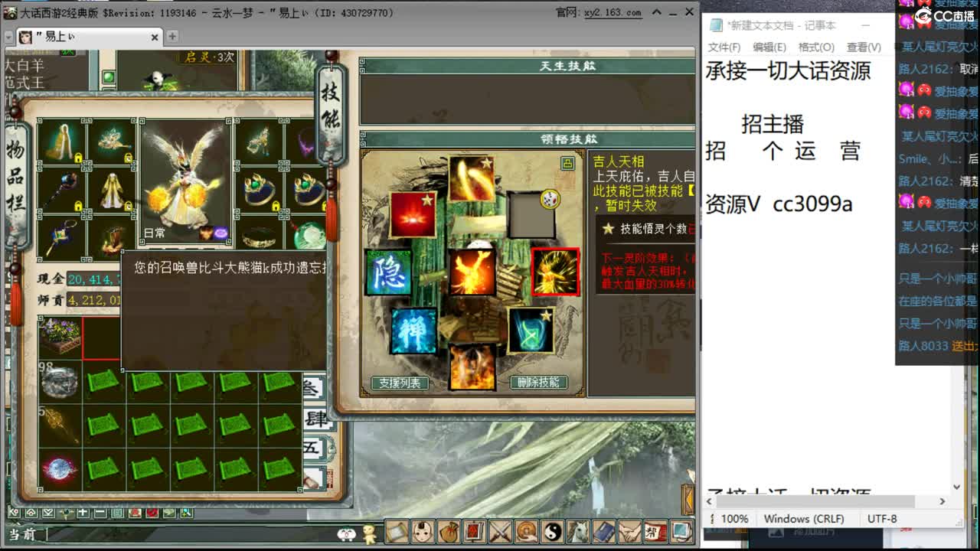Click the chat input field after 当前
Image resolution: width=980 pixels, height=551 pixels.
tap(191, 533)
